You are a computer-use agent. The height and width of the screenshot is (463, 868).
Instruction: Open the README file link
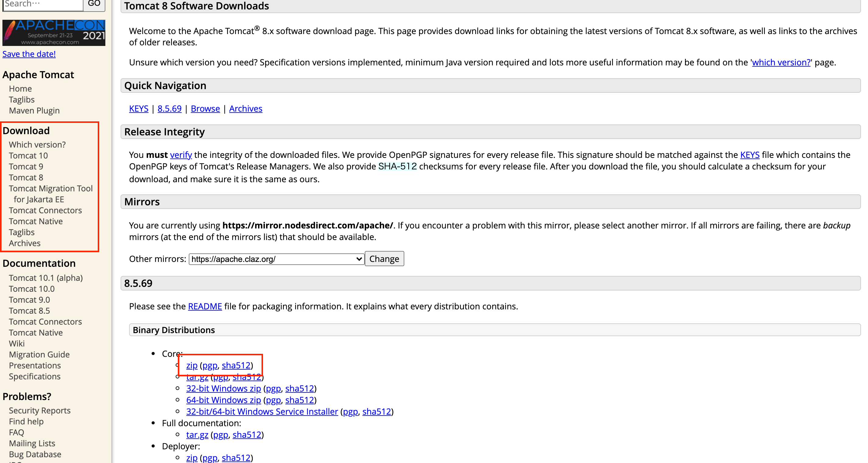click(x=205, y=306)
